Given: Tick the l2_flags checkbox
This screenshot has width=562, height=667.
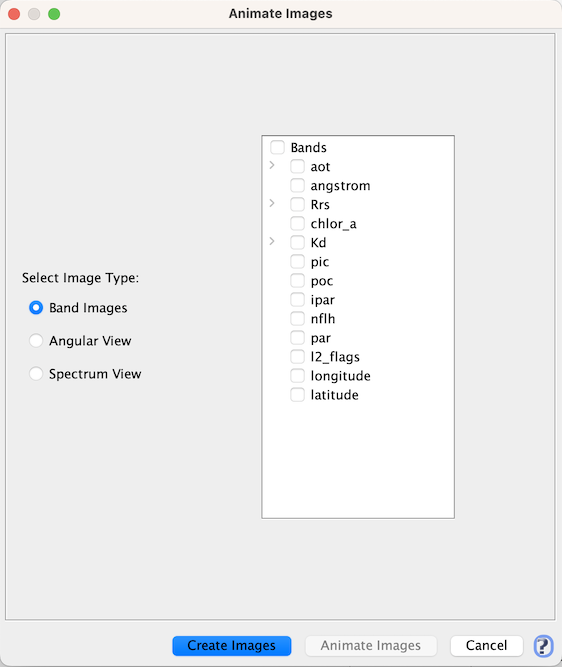Looking at the screenshot, I should [297, 356].
